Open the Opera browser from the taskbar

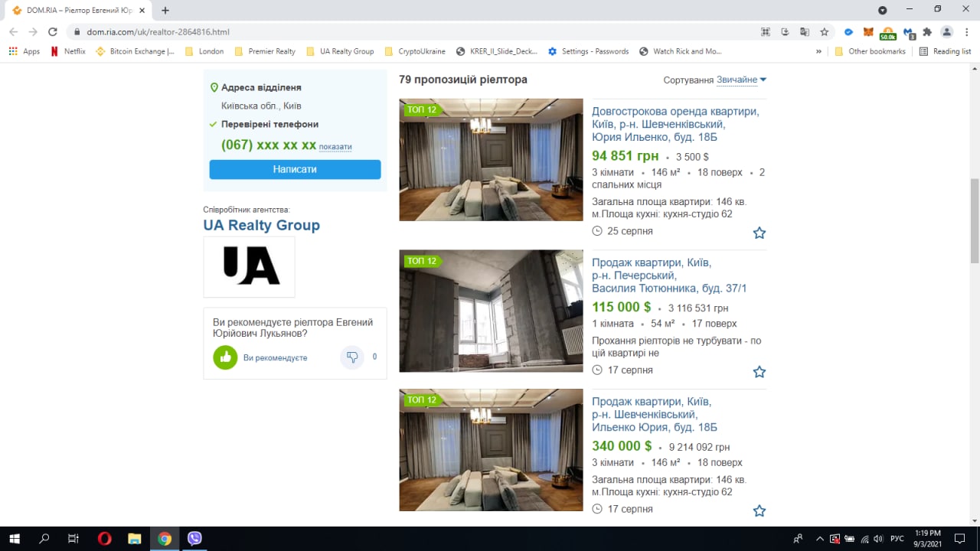pos(105,539)
